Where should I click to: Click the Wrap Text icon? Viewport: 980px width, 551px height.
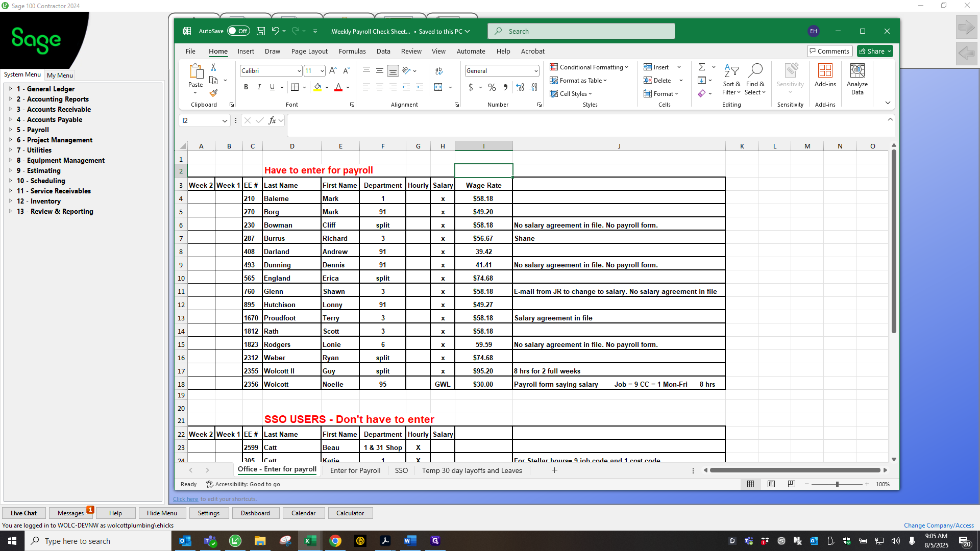(439, 71)
